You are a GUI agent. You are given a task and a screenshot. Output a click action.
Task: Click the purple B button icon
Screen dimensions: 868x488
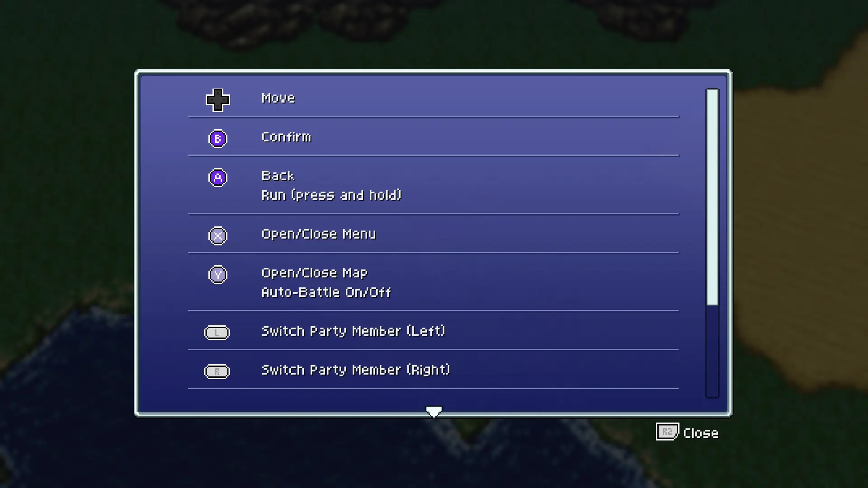click(218, 138)
